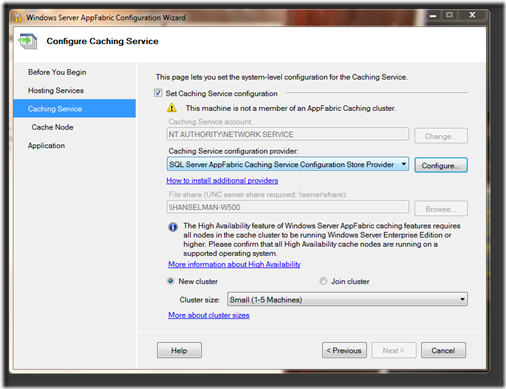Open More about cluster sizes link
506x389 pixels.
209,315
